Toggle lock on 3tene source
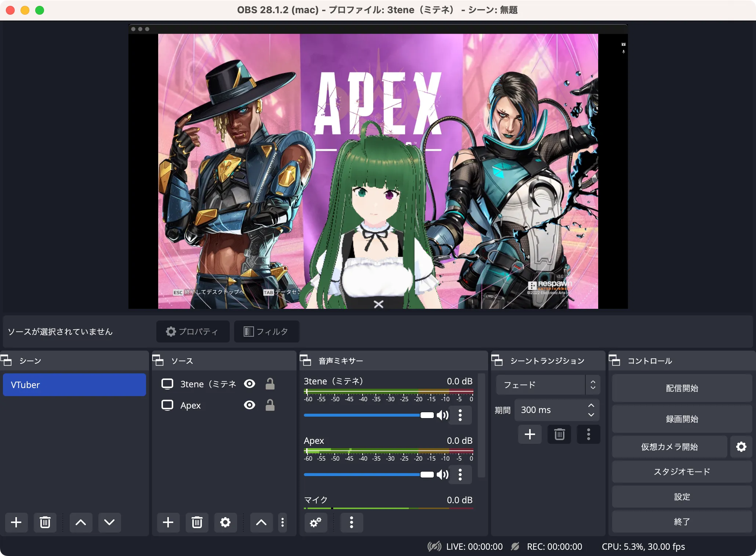756x556 pixels. tap(270, 384)
